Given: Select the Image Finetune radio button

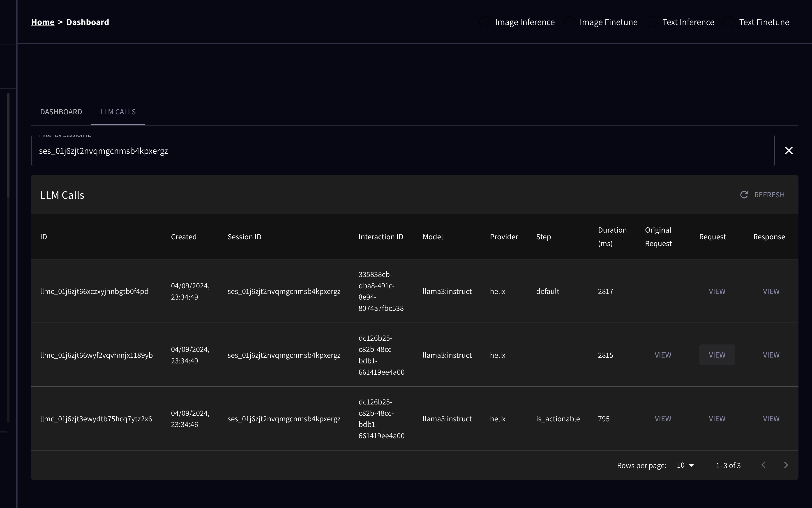Looking at the screenshot, I should pos(570,22).
